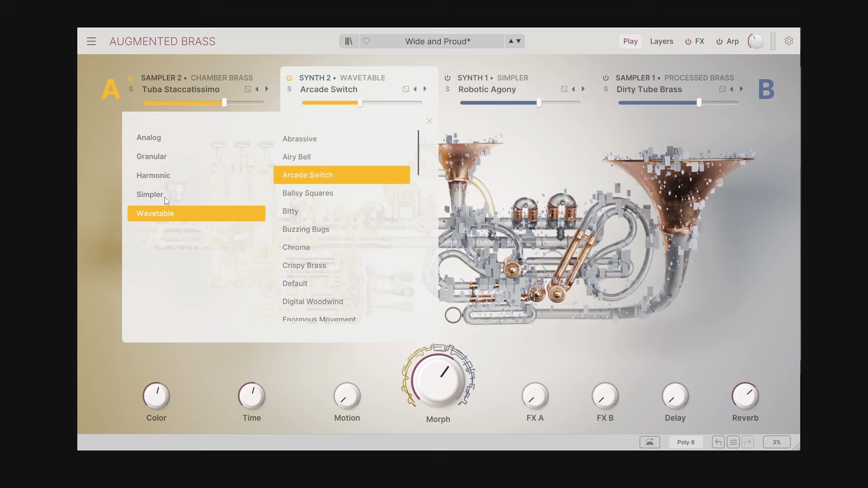The image size is (868, 488).
Task: Open the history list icon in bottom bar
Action: [733, 442]
